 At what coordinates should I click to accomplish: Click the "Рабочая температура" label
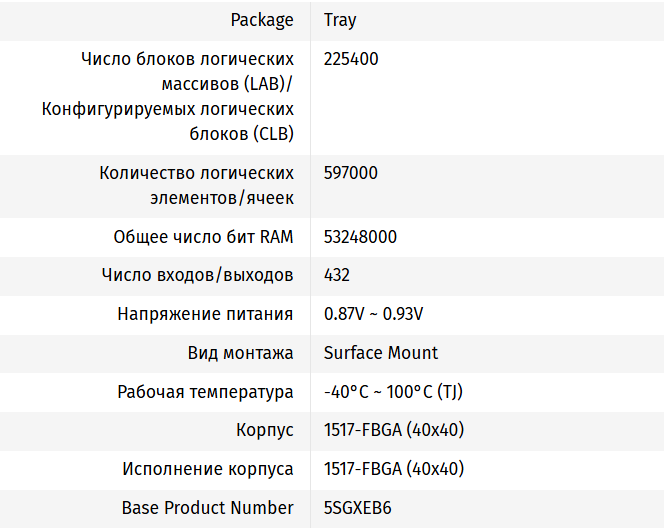(x=206, y=392)
